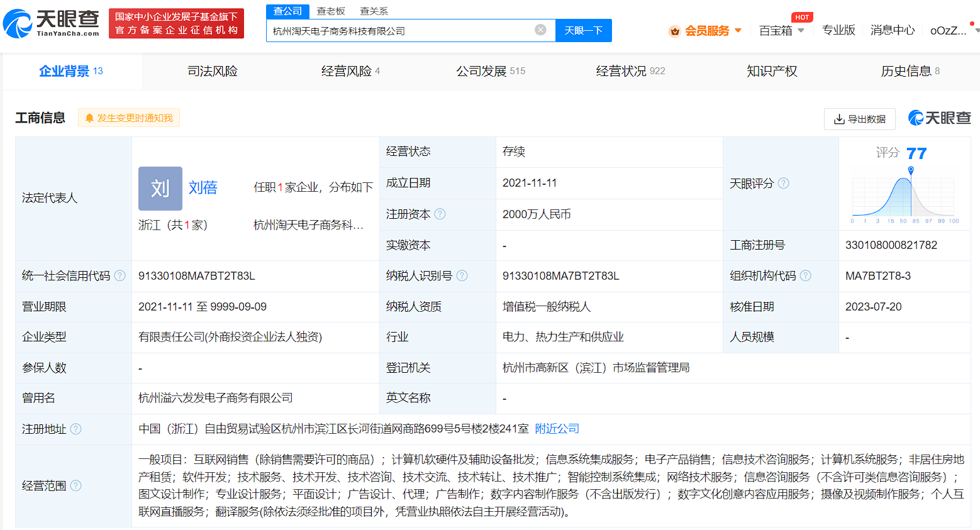Switch to the 司法风险 tab

point(213,71)
